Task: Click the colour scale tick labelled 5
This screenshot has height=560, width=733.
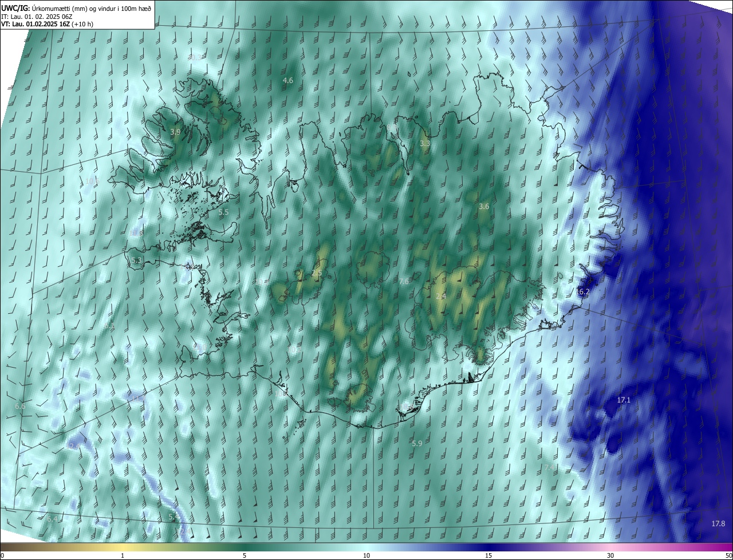Action: (x=245, y=555)
